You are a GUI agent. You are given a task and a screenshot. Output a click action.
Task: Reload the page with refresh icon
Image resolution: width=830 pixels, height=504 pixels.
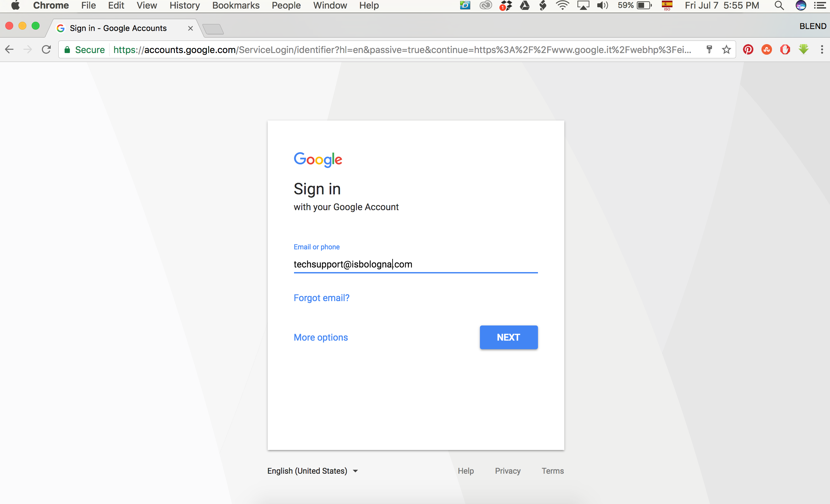(x=46, y=49)
